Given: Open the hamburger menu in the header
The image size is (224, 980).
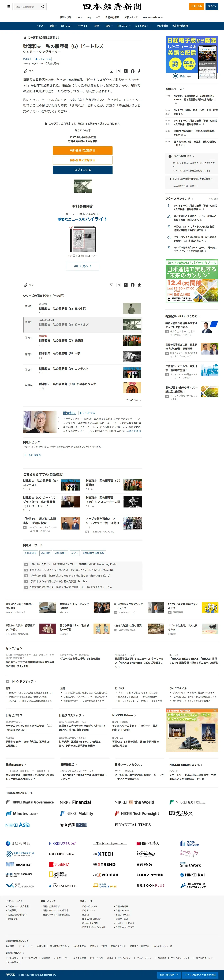Looking at the screenshot, I should pos(9,6).
